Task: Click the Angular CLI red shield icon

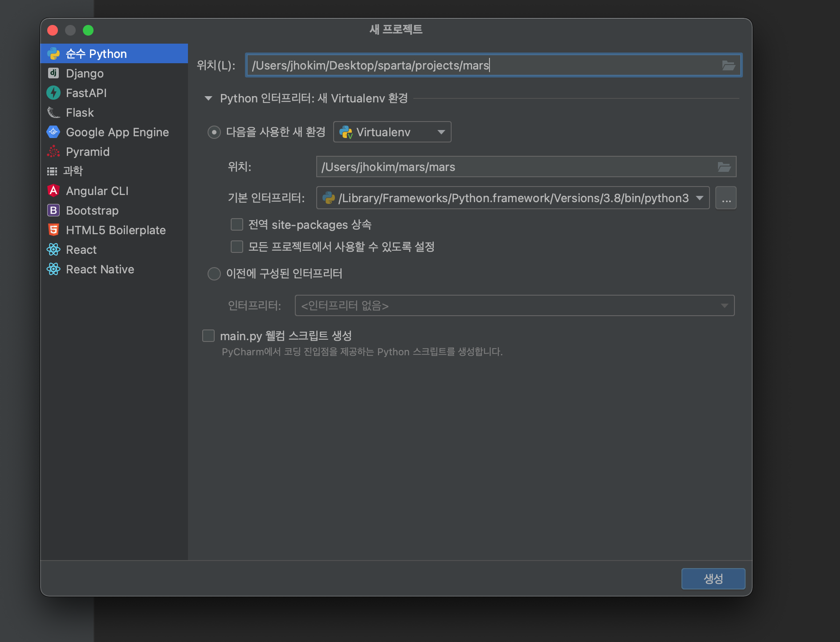Action: click(53, 191)
